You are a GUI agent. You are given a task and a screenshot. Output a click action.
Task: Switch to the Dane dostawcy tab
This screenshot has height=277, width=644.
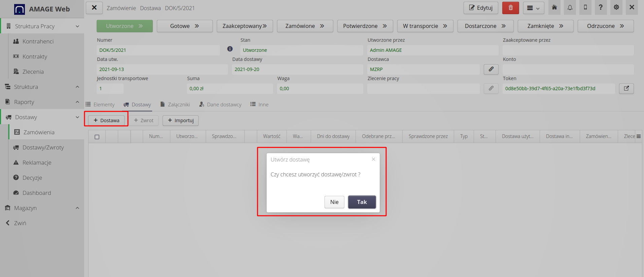[220, 105]
